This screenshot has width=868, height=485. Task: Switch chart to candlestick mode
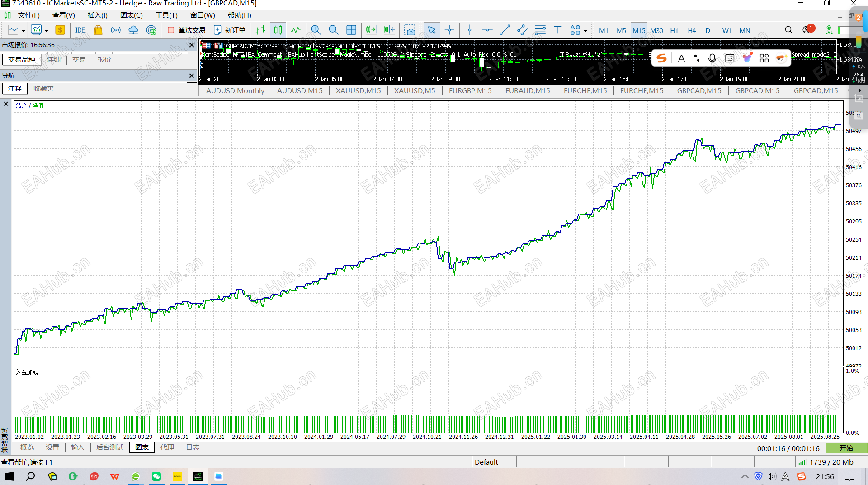pos(278,30)
